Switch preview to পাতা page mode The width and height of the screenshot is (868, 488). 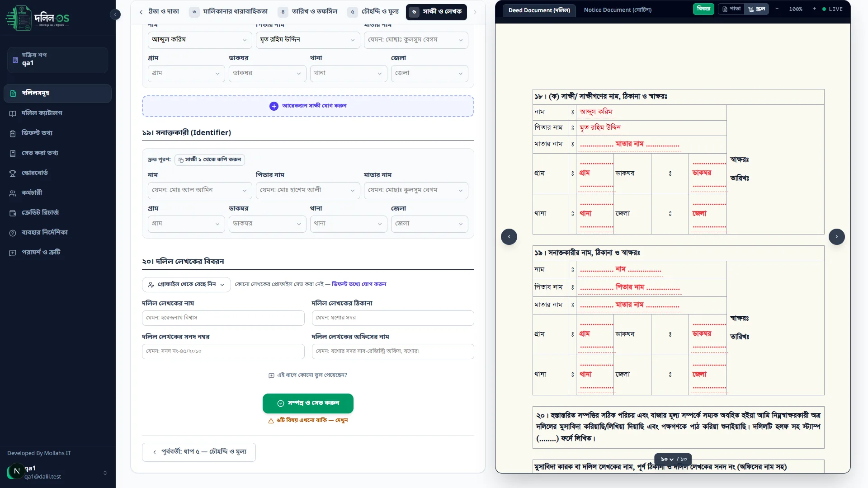731,9
